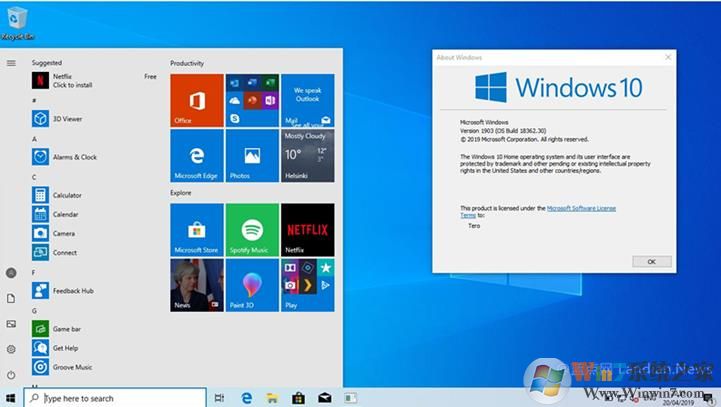Launch Microsoft Edge from Start tiles
The height and width of the screenshot is (407, 721).
[196, 155]
